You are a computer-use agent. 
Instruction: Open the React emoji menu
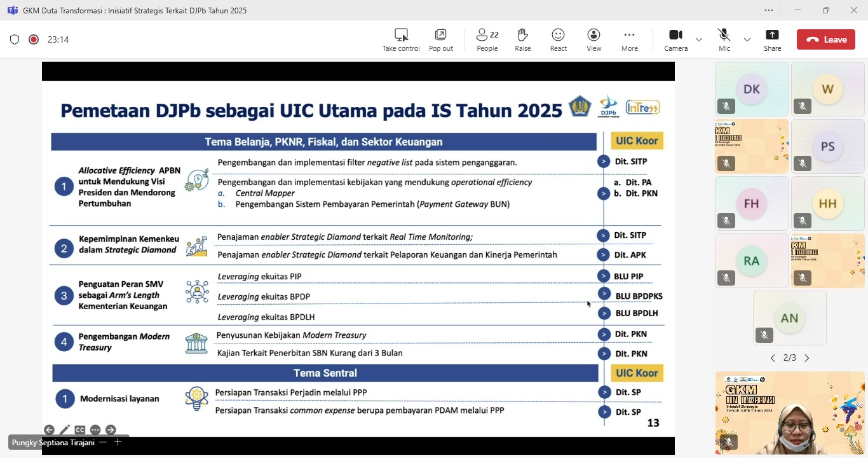[x=559, y=39]
